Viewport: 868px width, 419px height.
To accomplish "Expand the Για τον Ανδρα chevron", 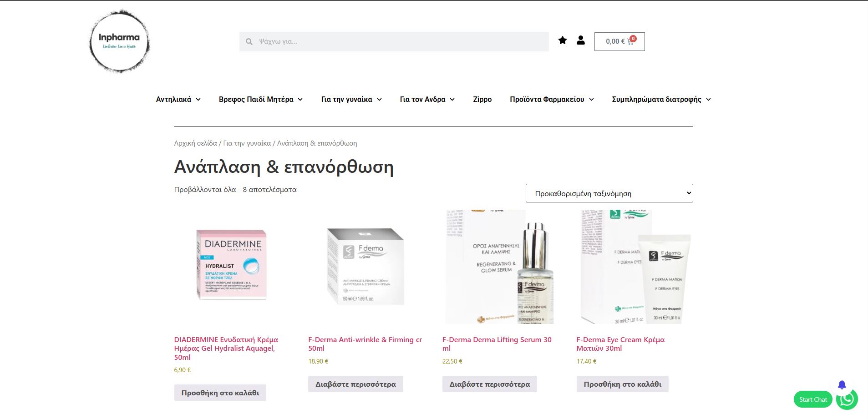I will coord(452,100).
